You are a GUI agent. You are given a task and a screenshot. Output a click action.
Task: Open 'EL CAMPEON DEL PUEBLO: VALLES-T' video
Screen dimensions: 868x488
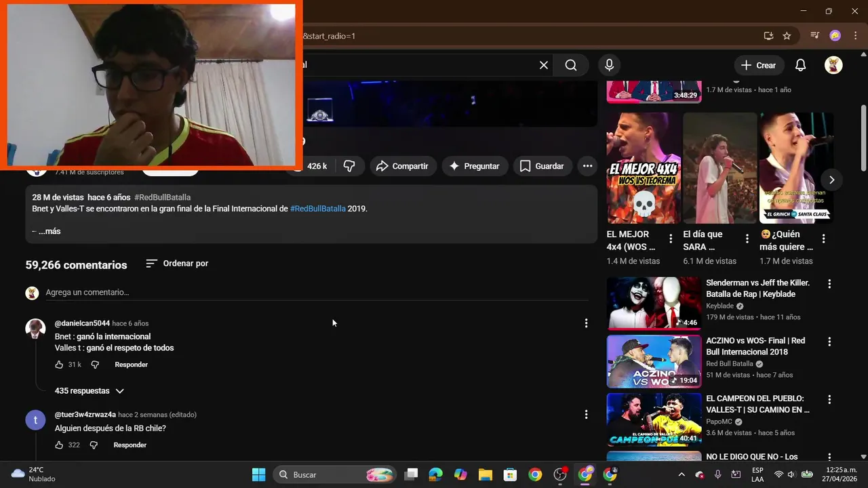click(x=757, y=404)
